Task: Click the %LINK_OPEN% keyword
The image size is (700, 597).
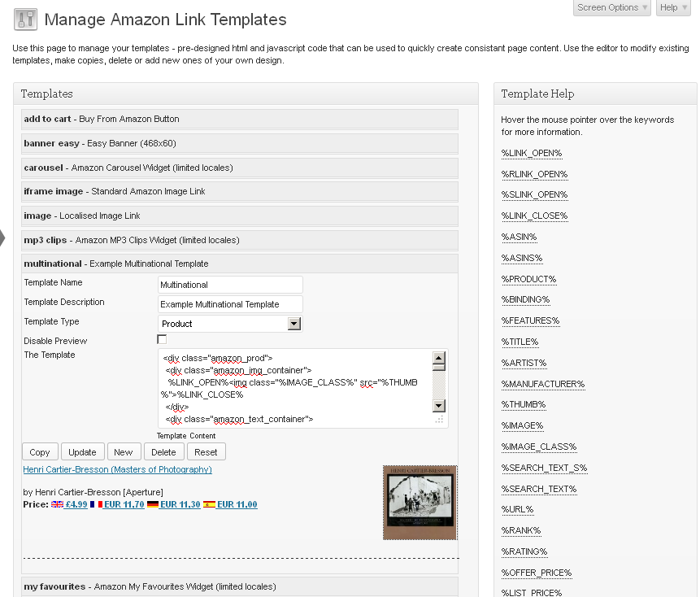Action: click(531, 153)
